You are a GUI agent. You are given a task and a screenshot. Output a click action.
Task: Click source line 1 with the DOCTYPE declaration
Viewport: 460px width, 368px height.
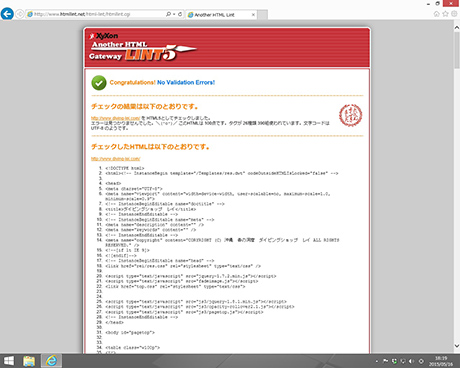coord(125,168)
